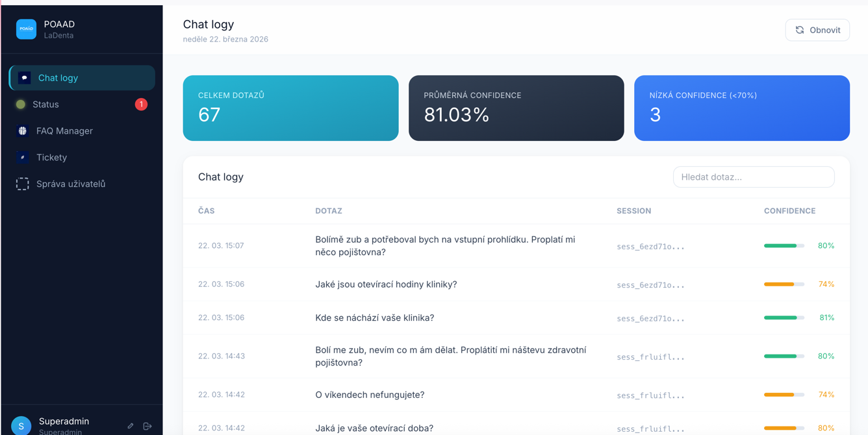
Task: Click the logout icon beside Superadmin
Action: [x=147, y=426]
